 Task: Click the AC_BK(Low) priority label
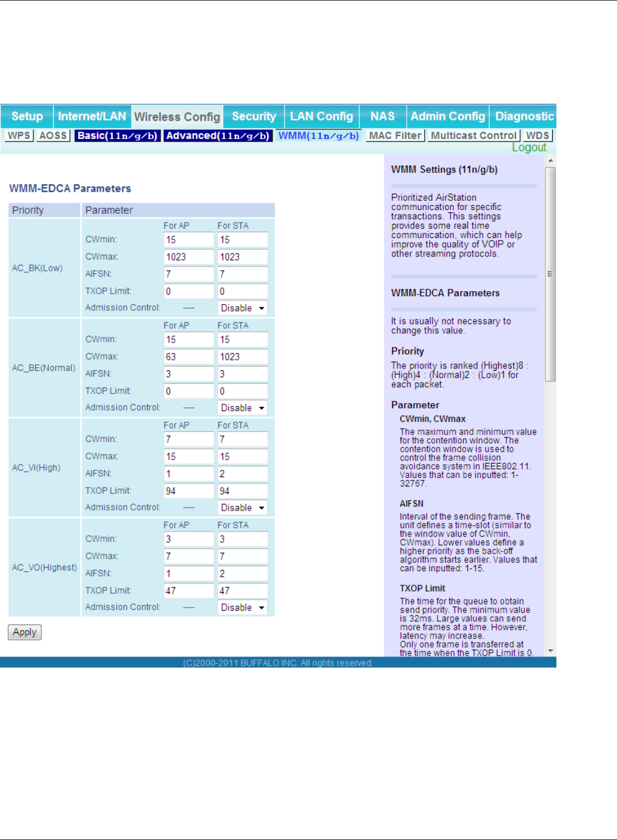37,268
